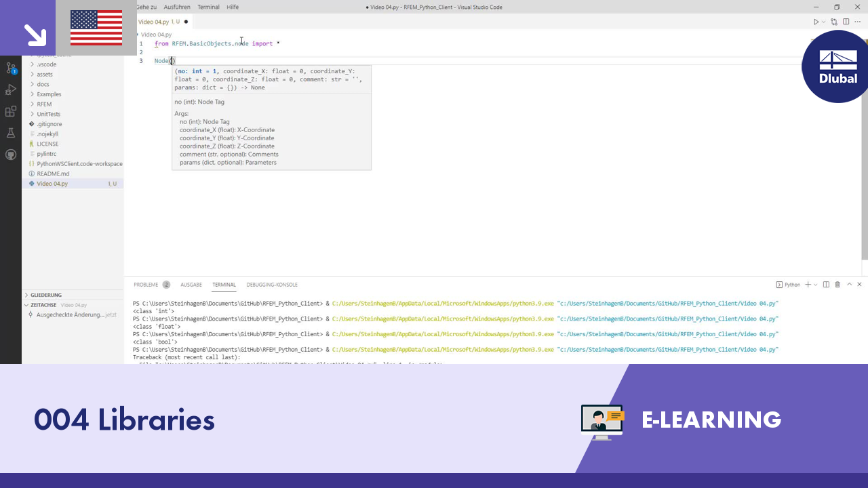
Task: Run the Python file with play icon
Action: tap(816, 22)
